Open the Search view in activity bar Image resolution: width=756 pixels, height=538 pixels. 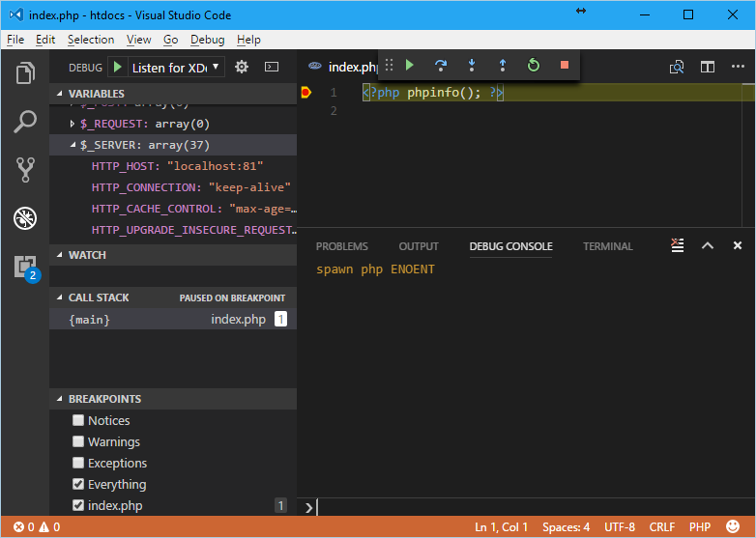click(25, 122)
